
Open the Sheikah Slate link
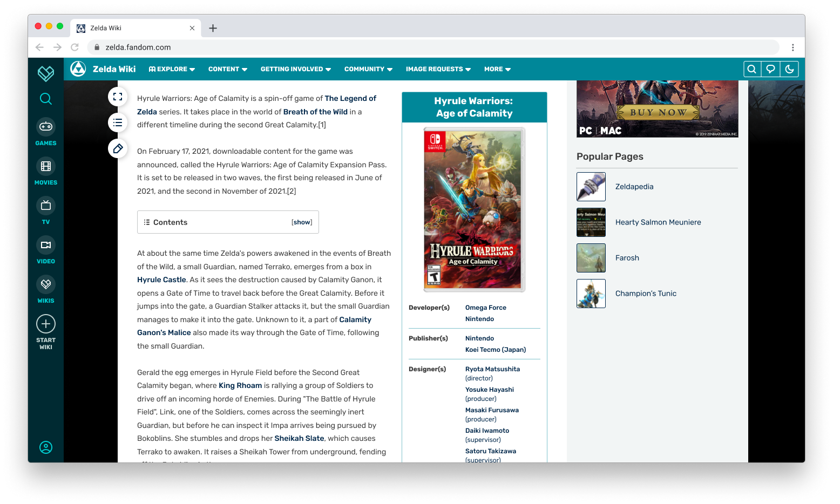pos(299,438)
